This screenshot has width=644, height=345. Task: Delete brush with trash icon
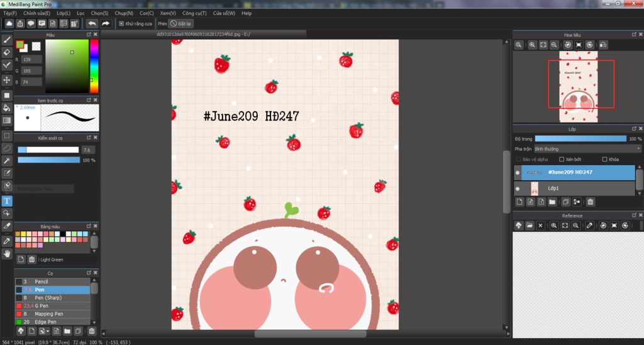92,331
